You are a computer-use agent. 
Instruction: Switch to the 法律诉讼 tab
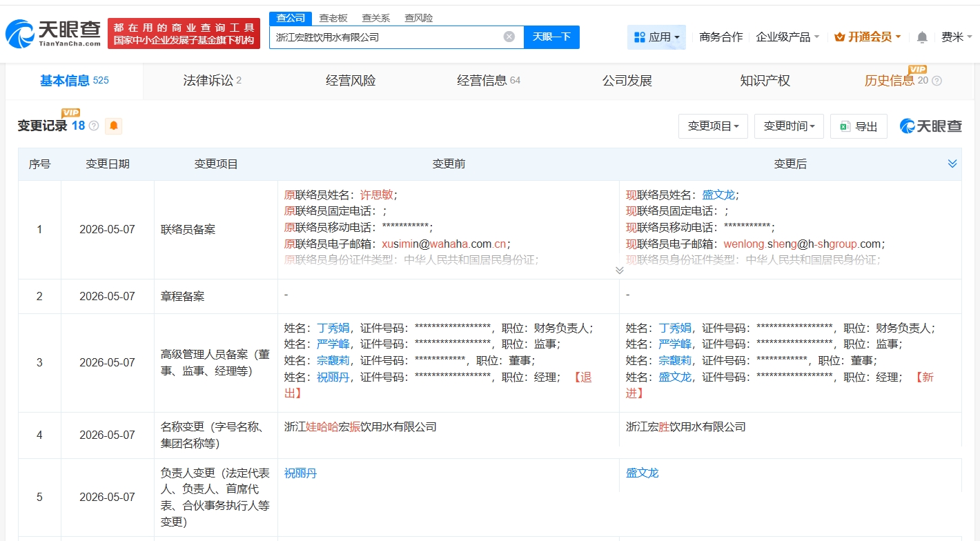pos(212,81)
